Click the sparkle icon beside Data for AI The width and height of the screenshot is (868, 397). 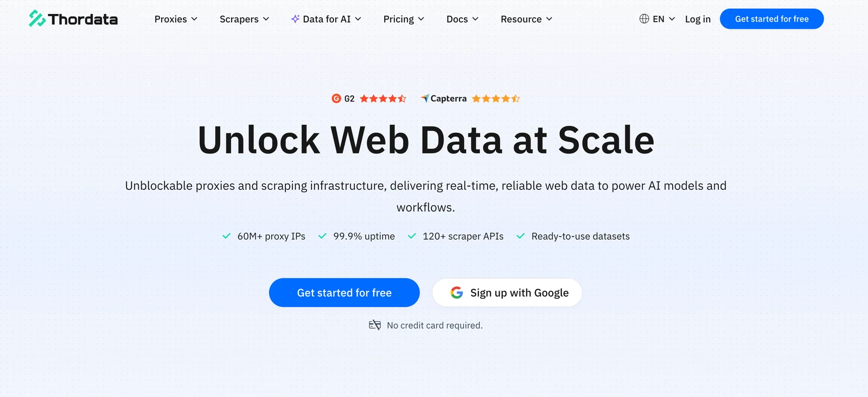[x=295, y=19]
